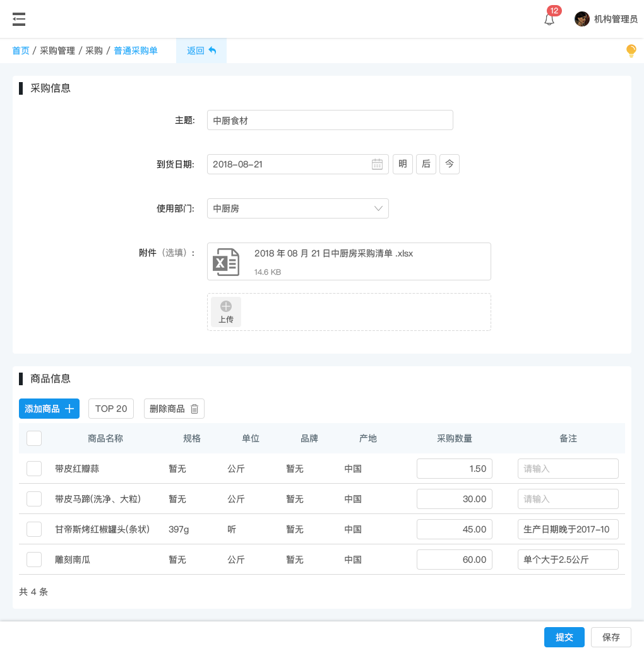The height and width of the screenshot is (653, 644).
Task: Open calendar picker in the 到货日期 field
Action: click(x=377, y=164)
